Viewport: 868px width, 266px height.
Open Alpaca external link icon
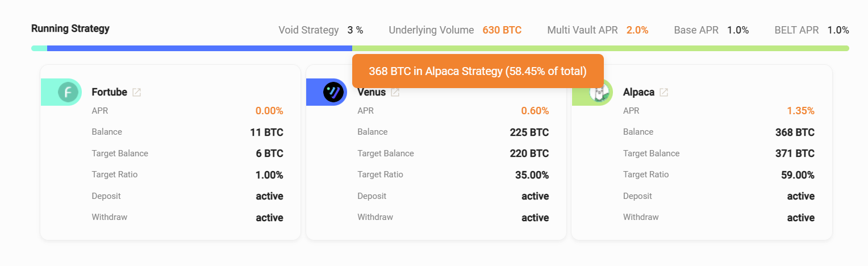coord(663,92)
